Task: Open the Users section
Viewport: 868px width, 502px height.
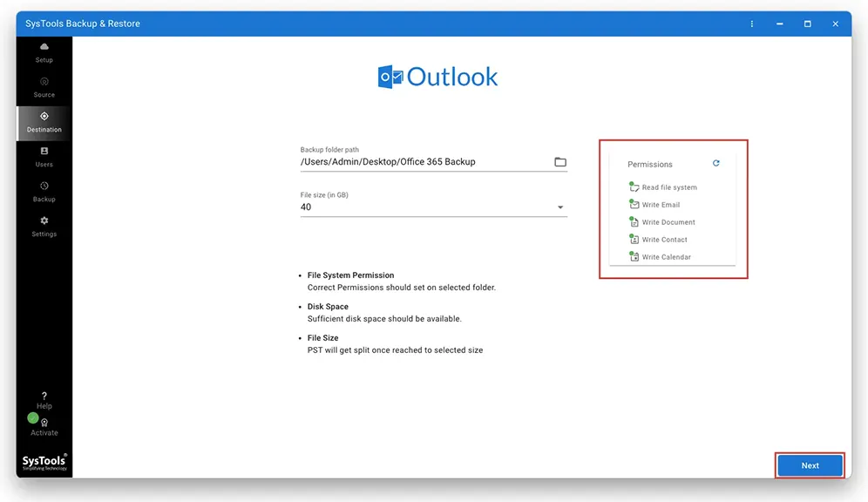Action: click(44, 158)
